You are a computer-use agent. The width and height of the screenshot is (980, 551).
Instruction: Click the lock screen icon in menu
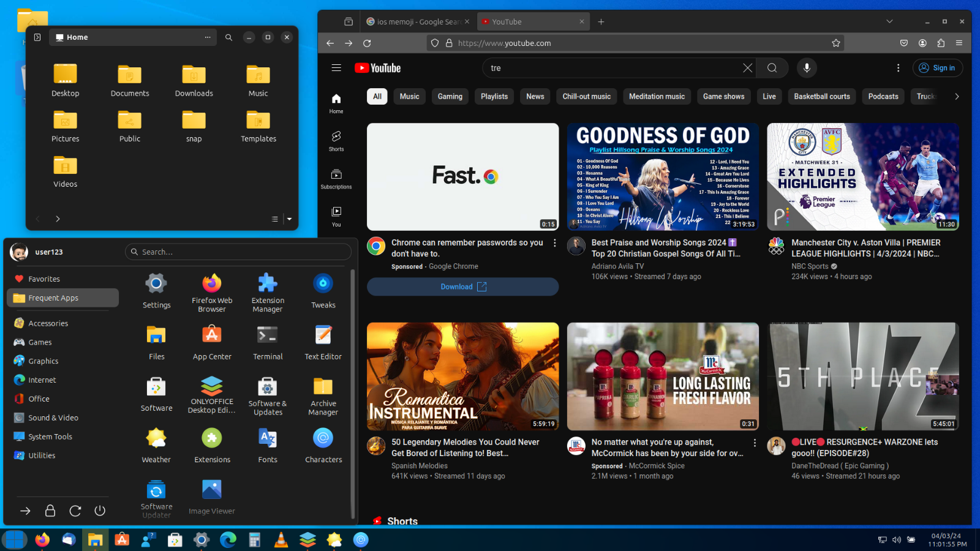click(x=50, y=511)
